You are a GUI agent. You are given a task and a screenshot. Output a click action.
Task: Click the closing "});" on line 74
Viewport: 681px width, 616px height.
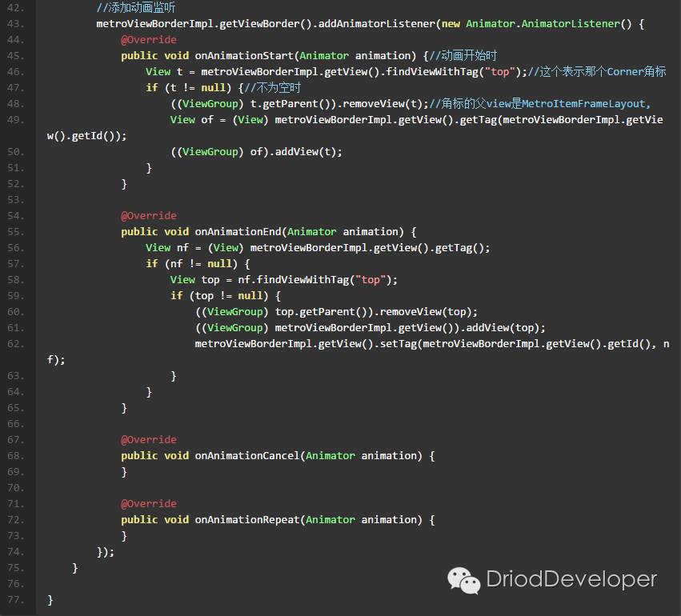pyautogui.click(x=106, y=552)
